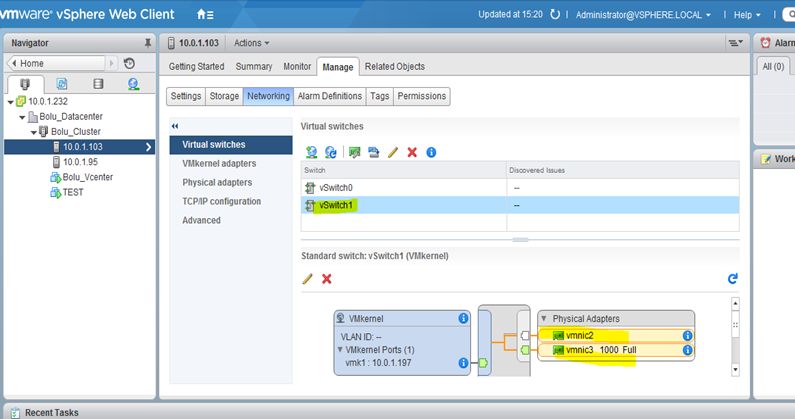Switch to Networking navigator icon tab

point(133,84)
